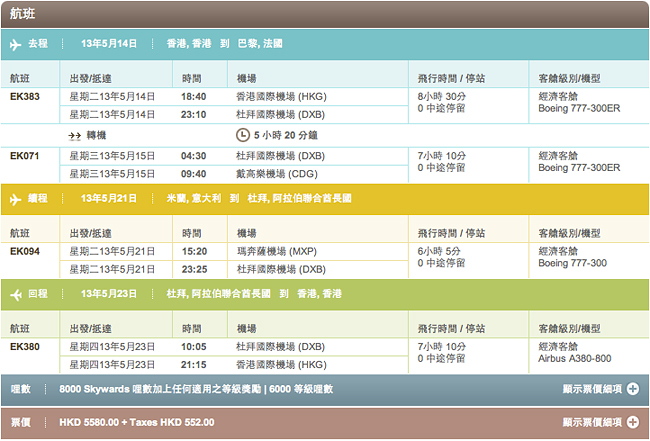Screen dimensions: 650x441
Task: Click the plus icon in 哩數 bar
Action: pyautogui.click(x=632, y=389)
